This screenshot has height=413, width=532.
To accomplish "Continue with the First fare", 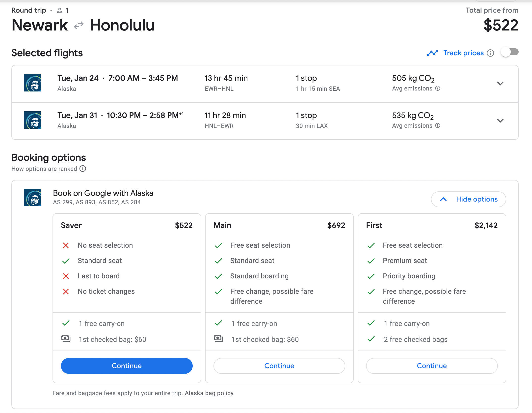I will click(x=432, y=366).
